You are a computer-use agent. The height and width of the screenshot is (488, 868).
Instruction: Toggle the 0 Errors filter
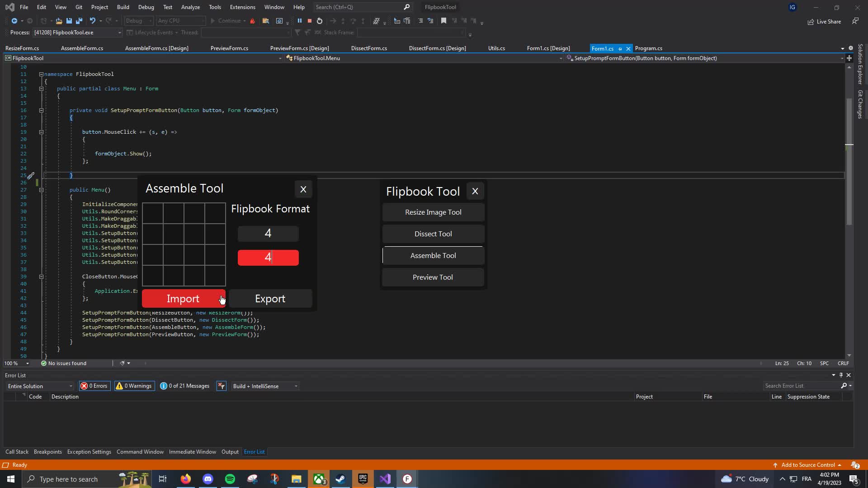click(94, 386)
